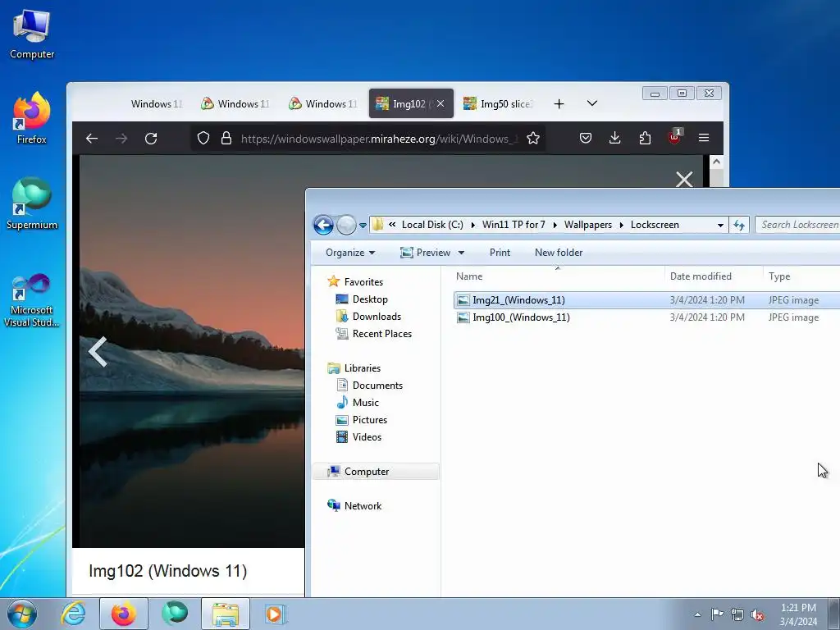Image resolution: width=840 pixels, height=630 pixels.
Task: Click the muted volume tray icon
Action: (x=757, y=614)
